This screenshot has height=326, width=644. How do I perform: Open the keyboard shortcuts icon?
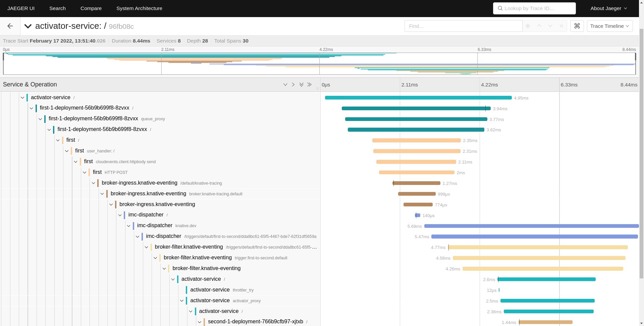point(577,26)
